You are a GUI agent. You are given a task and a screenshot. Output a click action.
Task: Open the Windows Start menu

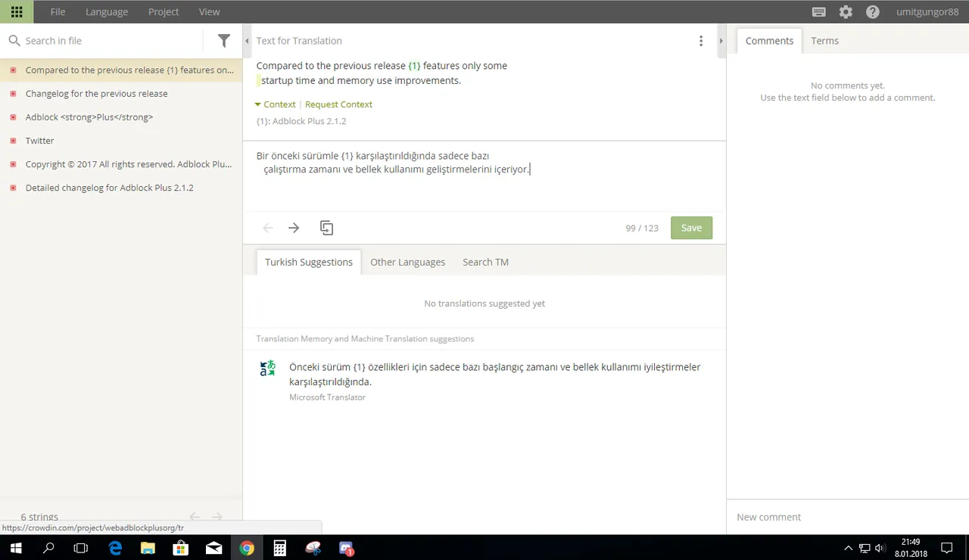pyautogui.click(x=17, y=547)
